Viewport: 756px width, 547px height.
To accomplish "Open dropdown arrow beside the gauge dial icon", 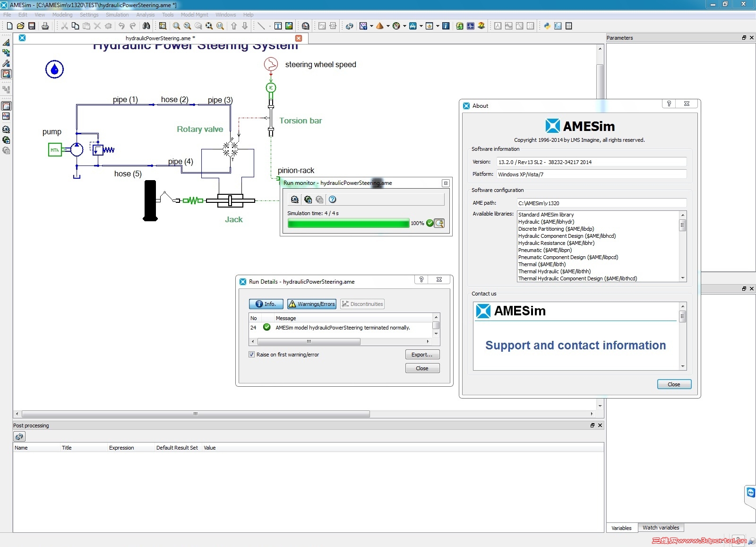I will tap(404, 26).
